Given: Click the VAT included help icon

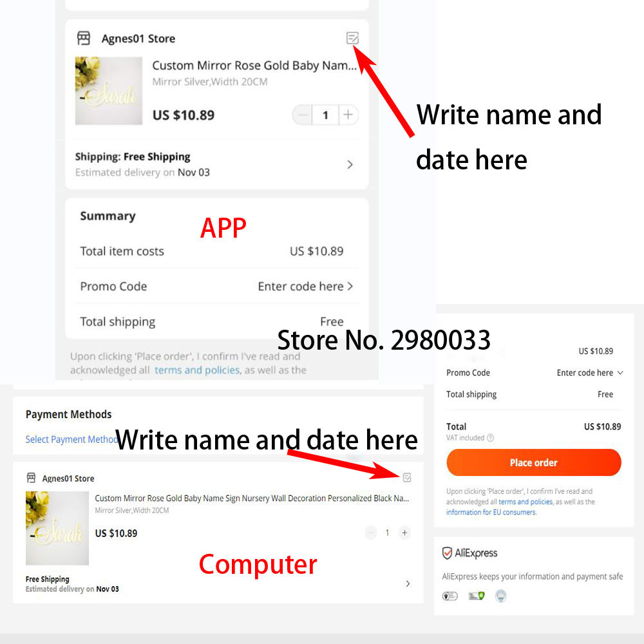Looking at the screenshot, I should [x=490, y=438].
